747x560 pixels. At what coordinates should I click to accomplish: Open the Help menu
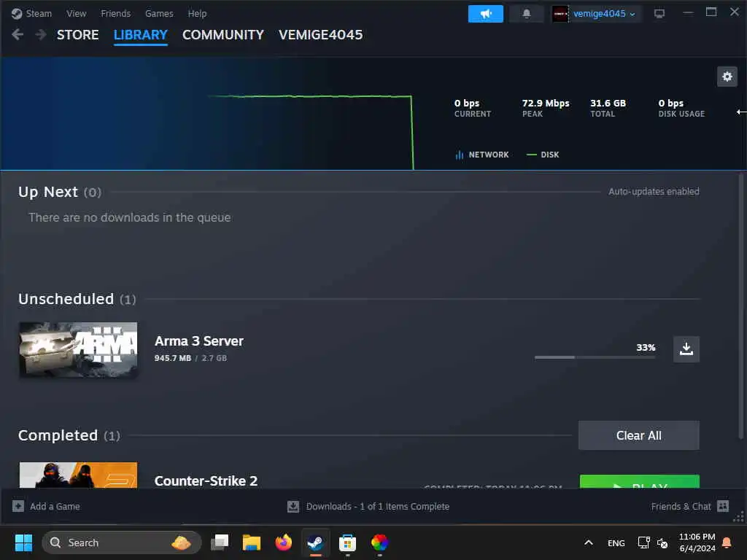tap(197, 14)
